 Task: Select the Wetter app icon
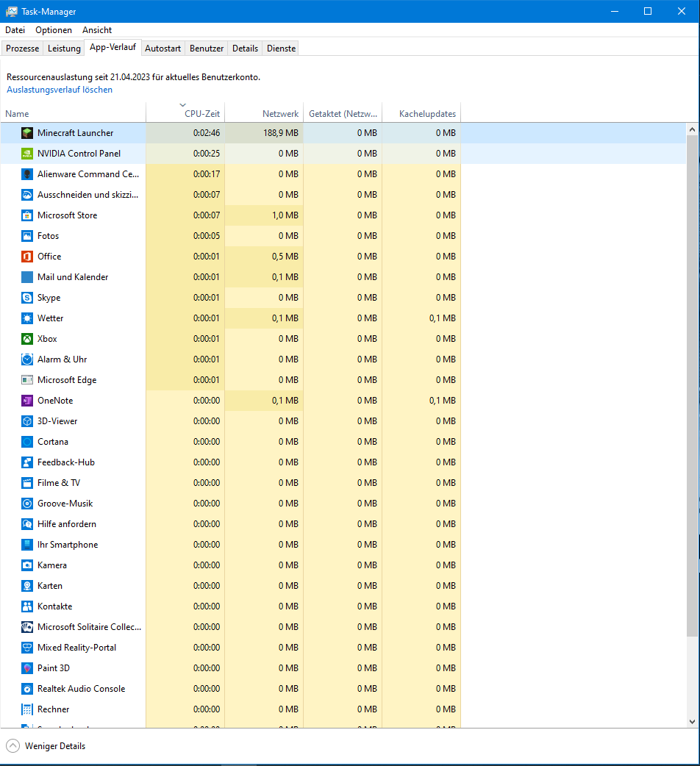pos(27,318)
